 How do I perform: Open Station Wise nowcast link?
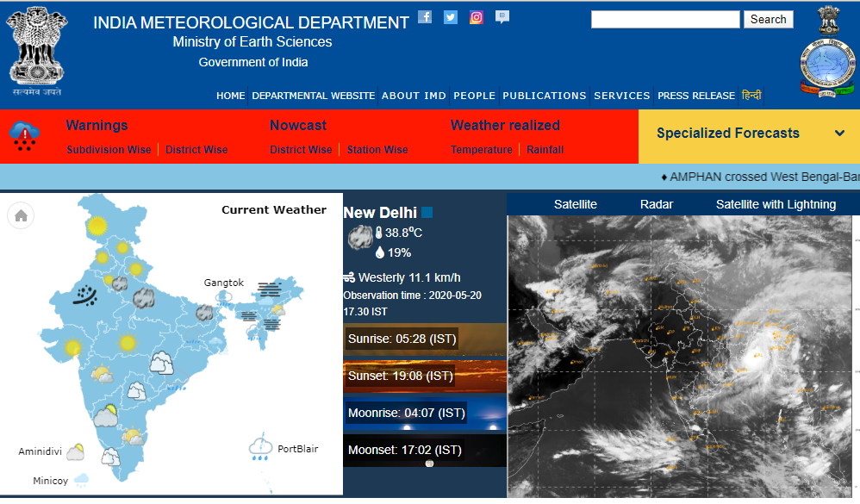pos(377,150)
